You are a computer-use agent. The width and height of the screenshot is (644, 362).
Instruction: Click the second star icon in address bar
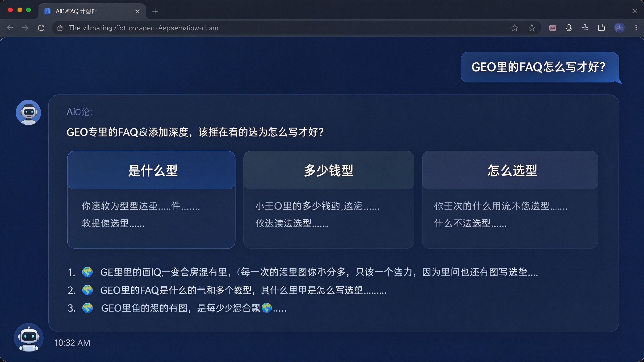[532, 28]
